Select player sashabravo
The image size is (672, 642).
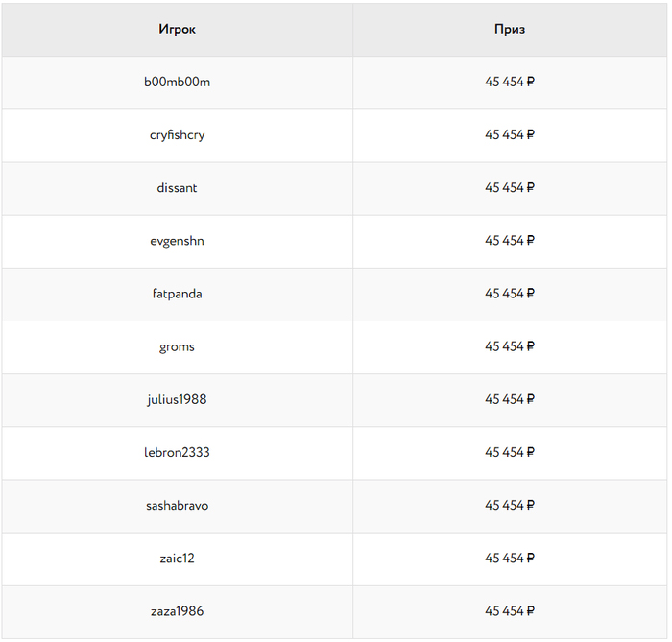pyautogui.click(x=177, y=506)
